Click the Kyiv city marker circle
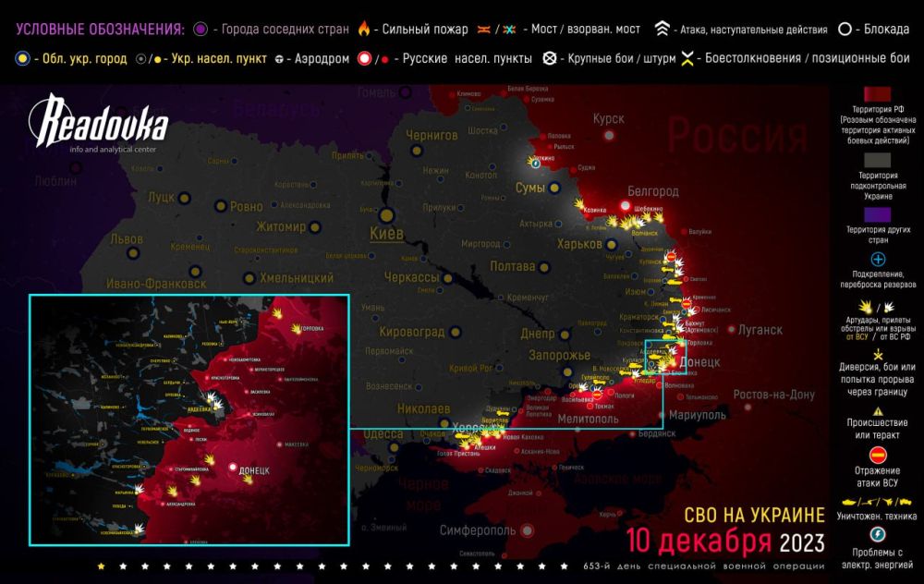Viewport: 924px width, 584px height. point(386,215)
